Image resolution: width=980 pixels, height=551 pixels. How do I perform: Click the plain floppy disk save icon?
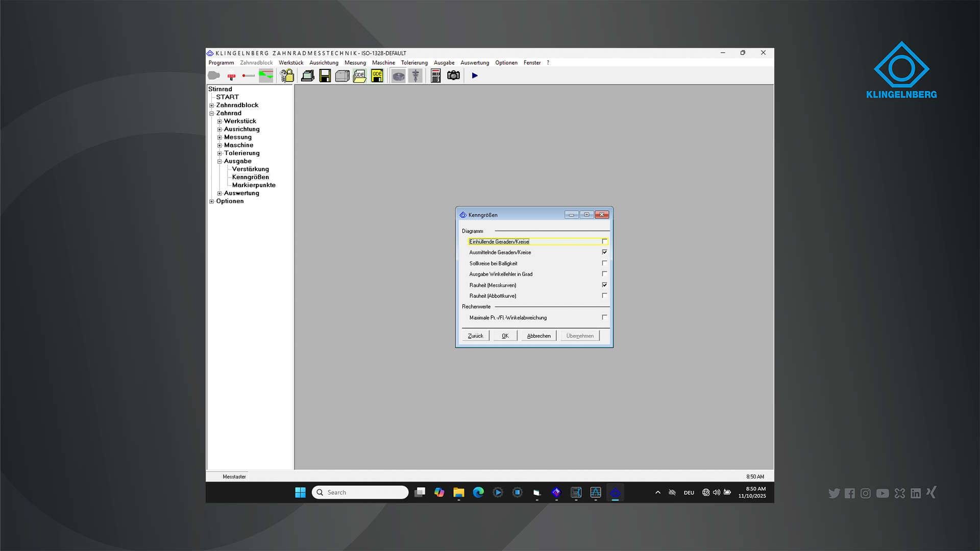[325, 76]
